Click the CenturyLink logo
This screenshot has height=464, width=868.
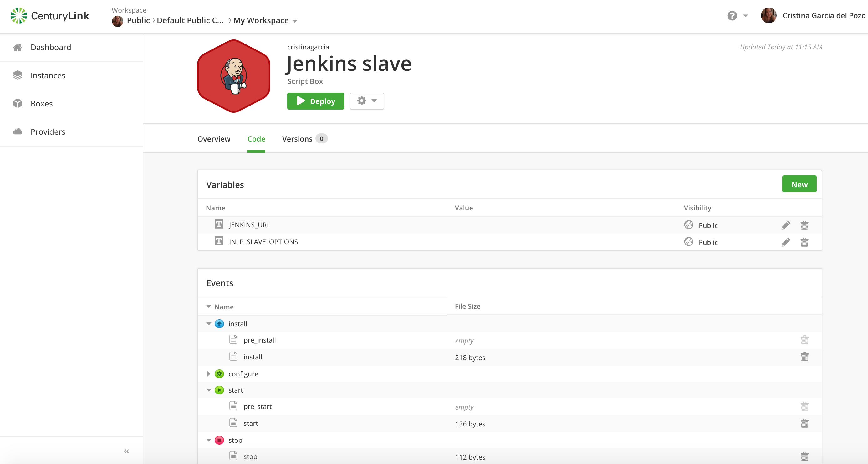pyautogui.click(x=49, y=16)
